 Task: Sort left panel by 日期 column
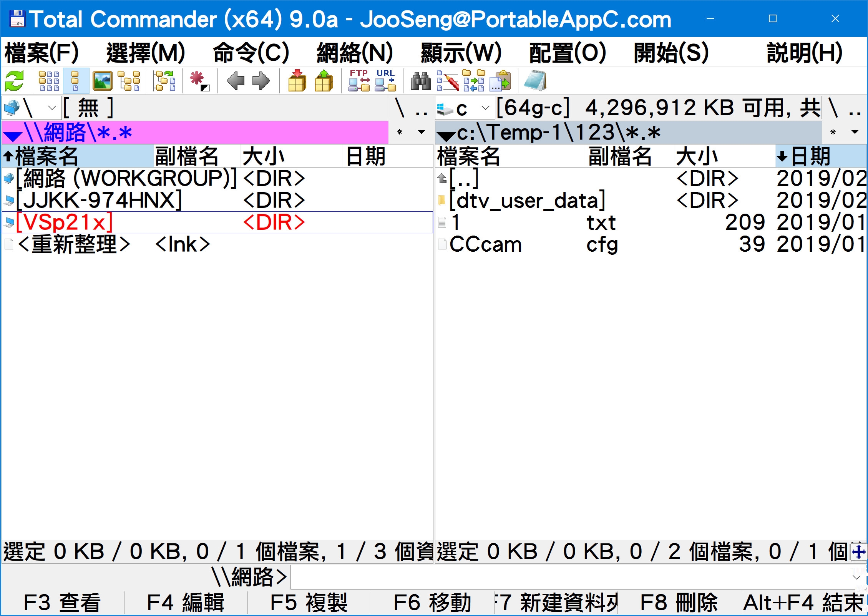pos(388,156)
